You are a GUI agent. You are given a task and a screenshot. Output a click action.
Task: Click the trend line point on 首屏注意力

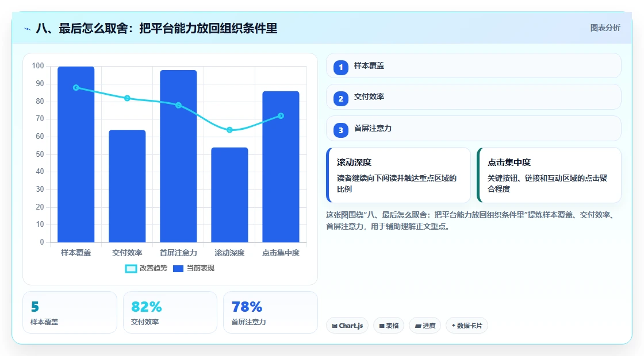click(x=178, y=106)
